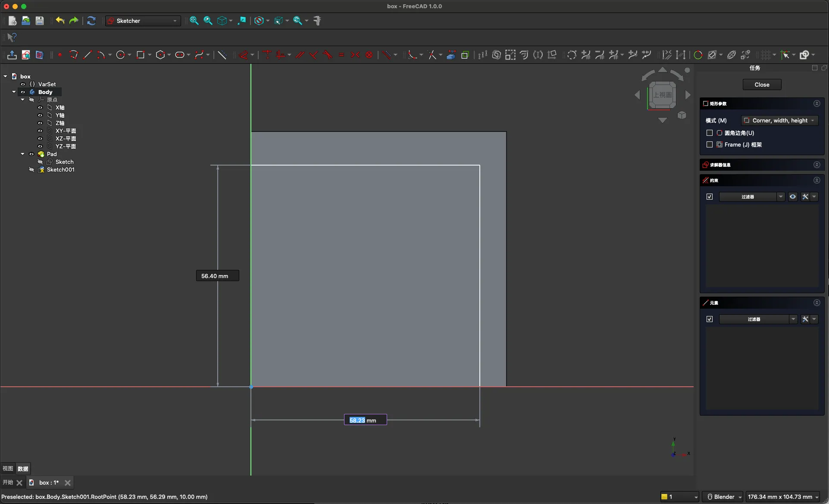Image resolution: width=829 pixels, height=504 pixels.
Task: Open the carbon copy tool
Action: [x=465, y=55]
